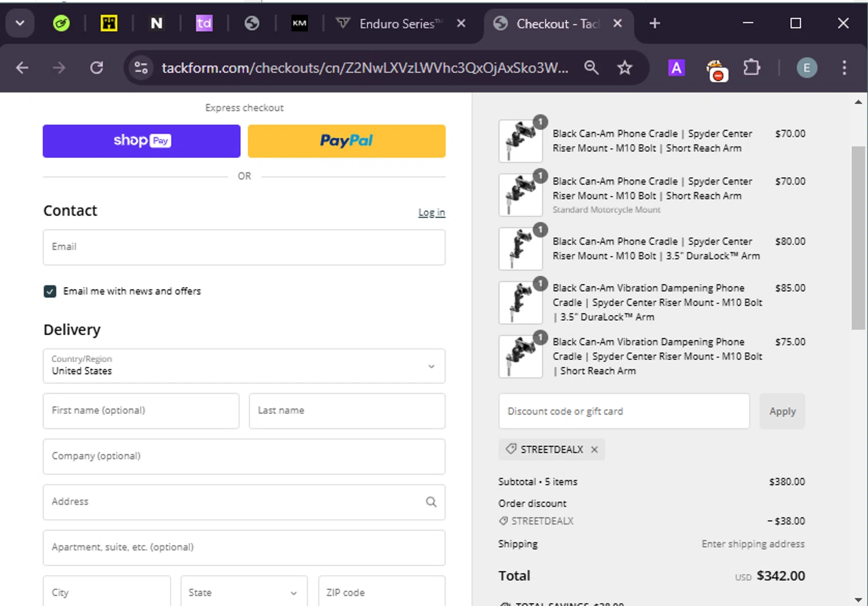Switch to the green circle pinned tab

point(61,24)
